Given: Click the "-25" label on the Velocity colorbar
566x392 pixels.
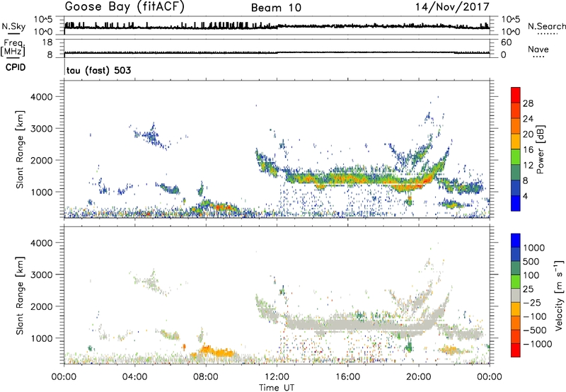Looking at the screenshot, I should pos(532,303).
